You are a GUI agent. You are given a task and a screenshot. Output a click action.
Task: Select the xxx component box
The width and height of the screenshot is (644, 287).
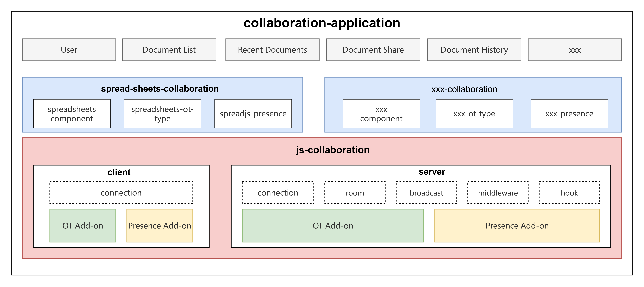(381, 114)
